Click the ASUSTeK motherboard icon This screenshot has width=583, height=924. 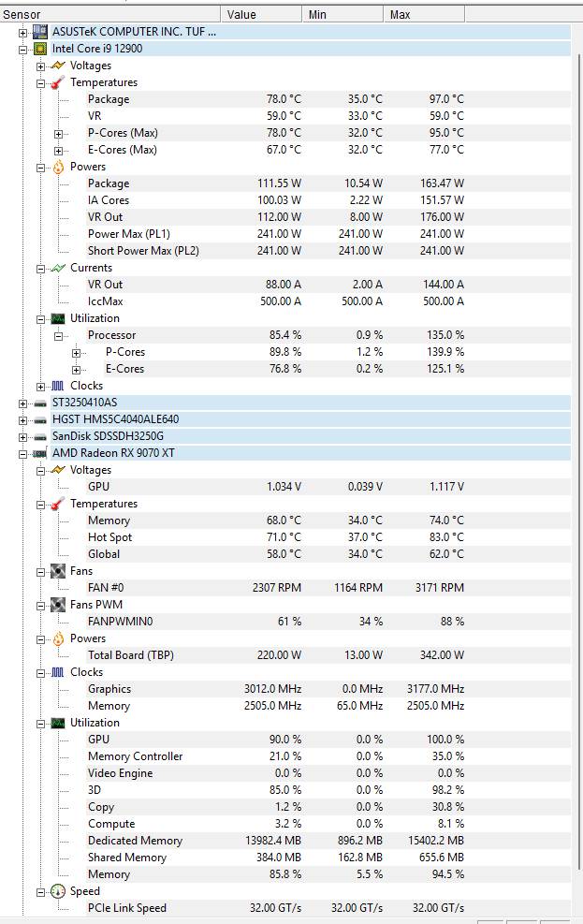[40, 32]
